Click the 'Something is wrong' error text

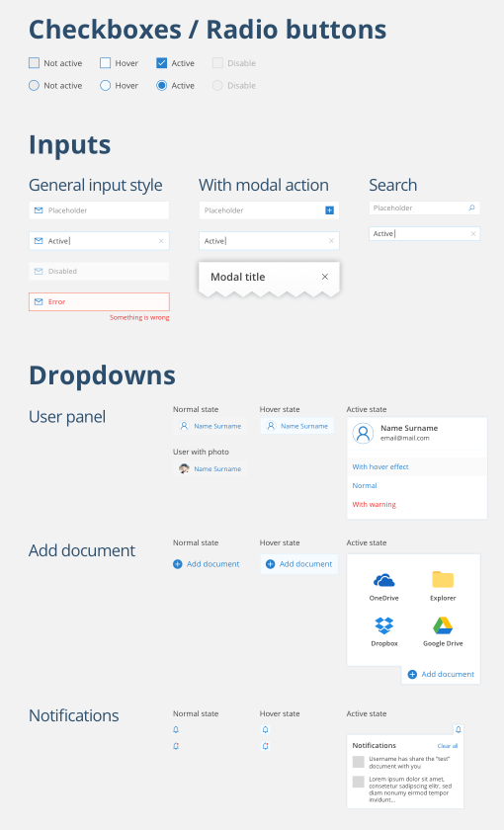click(139, 317)
